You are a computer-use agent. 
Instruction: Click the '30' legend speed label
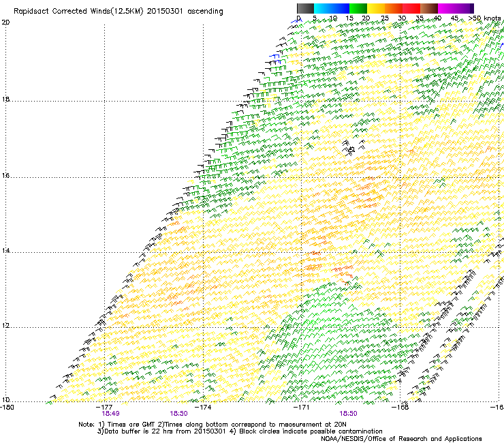coord(402,18)
